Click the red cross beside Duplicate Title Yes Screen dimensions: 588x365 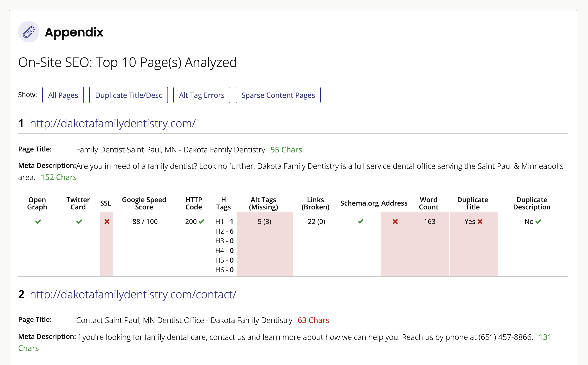point(480,221)
